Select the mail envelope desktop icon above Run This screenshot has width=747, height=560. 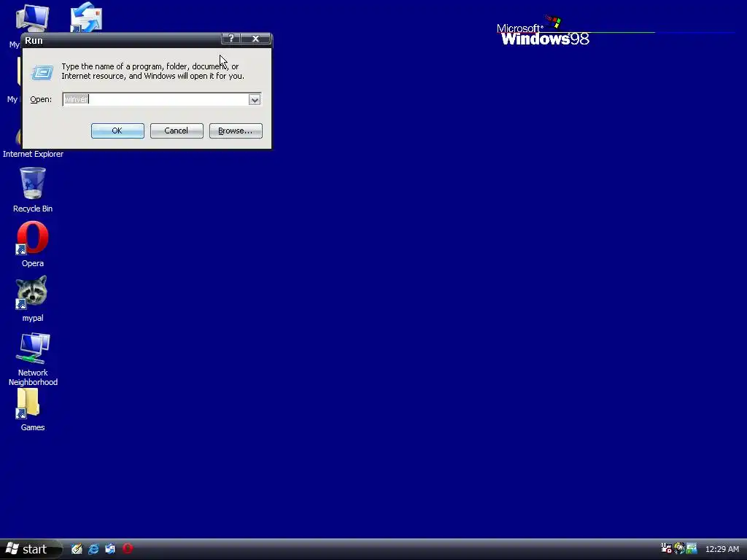(x=86, y=17)
